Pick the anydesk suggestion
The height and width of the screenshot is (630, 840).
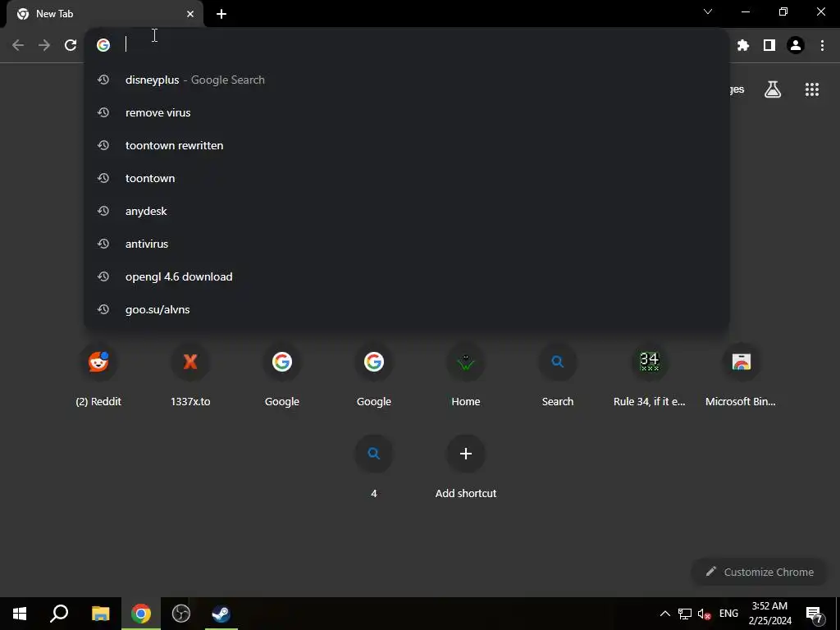click(x=407, y=211)
